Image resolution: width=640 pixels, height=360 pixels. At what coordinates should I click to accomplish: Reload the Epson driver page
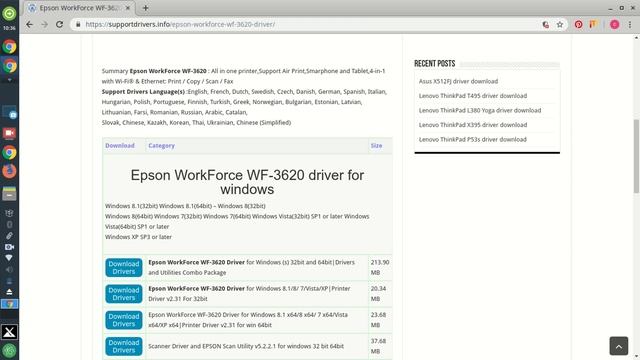click(x=60, y=24)
